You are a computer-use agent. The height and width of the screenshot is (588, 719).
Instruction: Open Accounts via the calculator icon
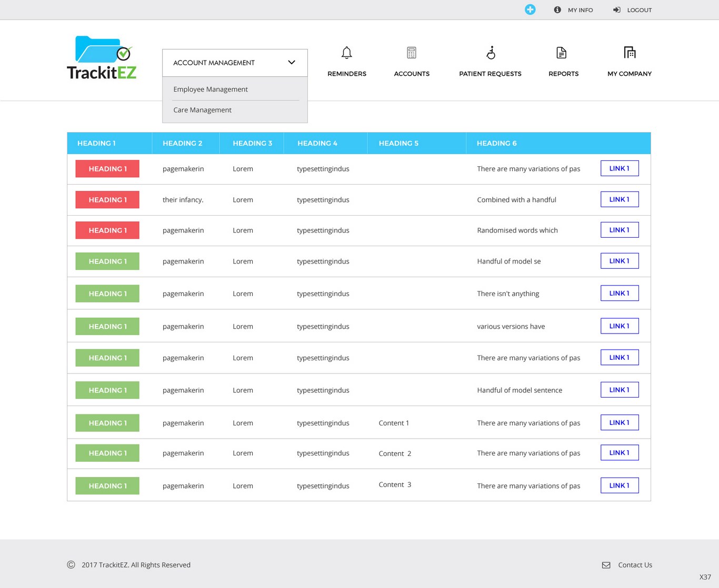412,53
